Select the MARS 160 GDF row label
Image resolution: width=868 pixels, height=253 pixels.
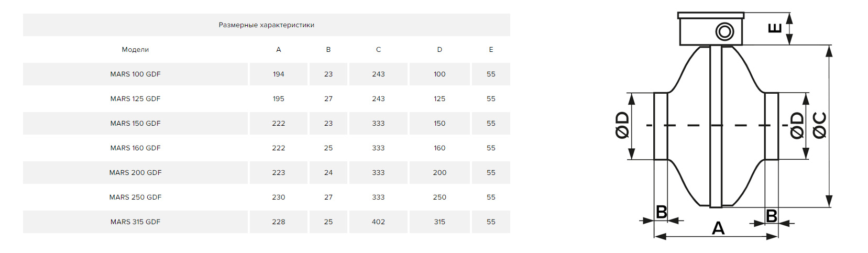[x=135, y=148]
